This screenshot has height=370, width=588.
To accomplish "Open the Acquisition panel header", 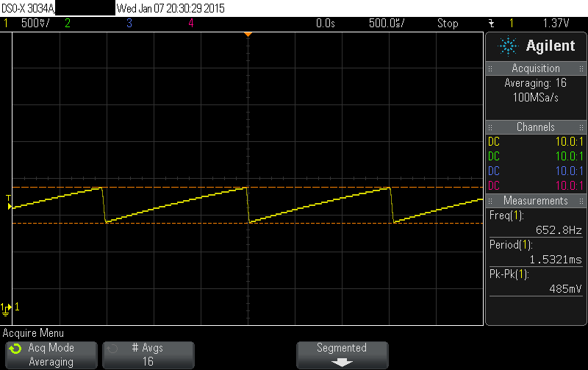I will (x=536, y=68).
